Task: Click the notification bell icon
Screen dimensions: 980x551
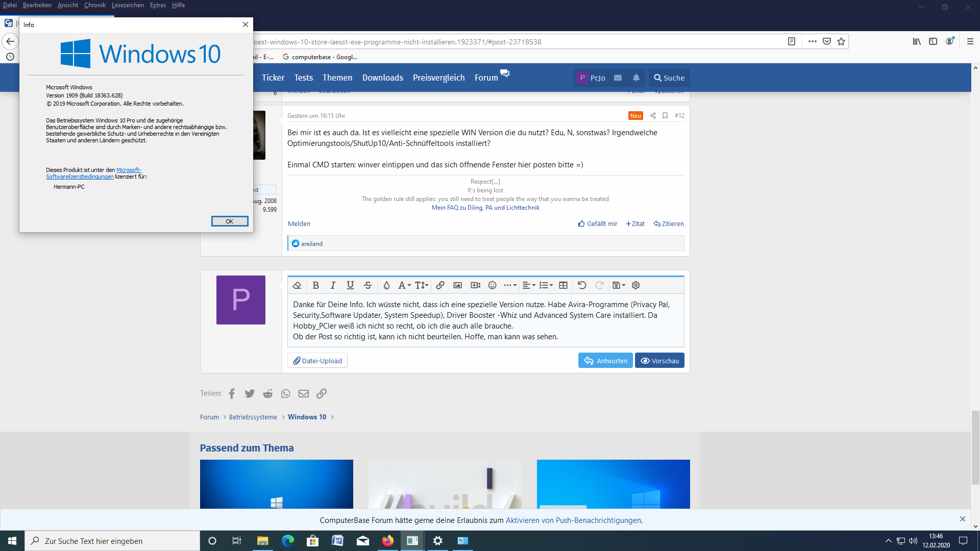Action: (x=636, y=78)
